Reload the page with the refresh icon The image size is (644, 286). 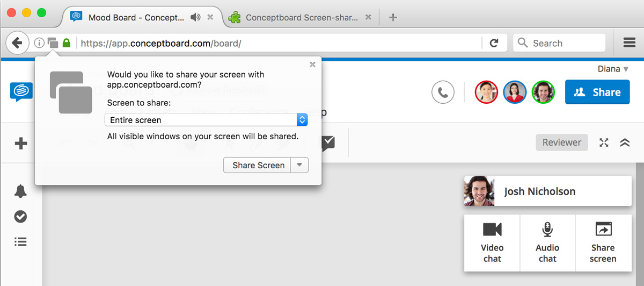click(494, 43)
